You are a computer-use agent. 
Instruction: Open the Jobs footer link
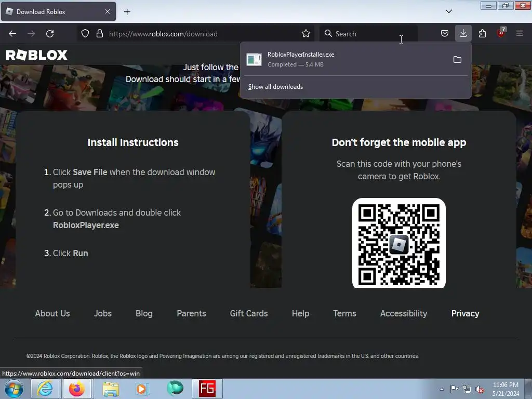(103, 313)
